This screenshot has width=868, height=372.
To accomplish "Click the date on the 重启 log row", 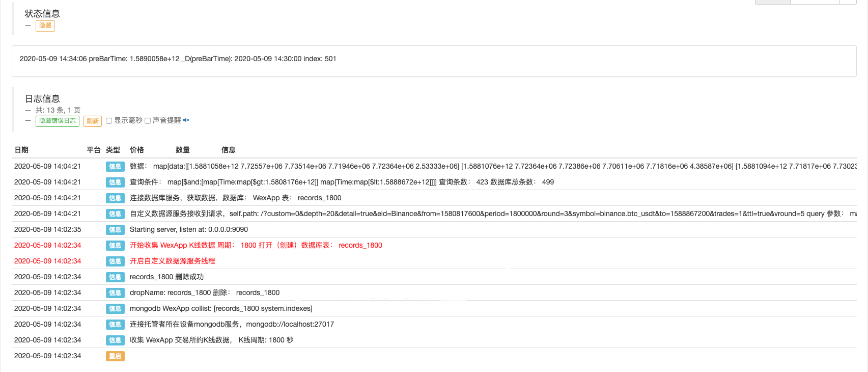I will pyautogui.click(x=48, y=356).
